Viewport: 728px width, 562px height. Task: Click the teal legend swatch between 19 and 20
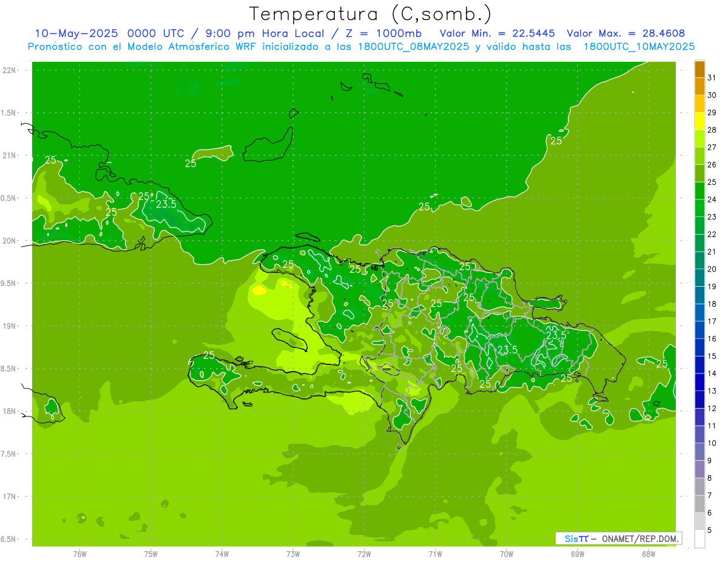[x=699, y=278]
